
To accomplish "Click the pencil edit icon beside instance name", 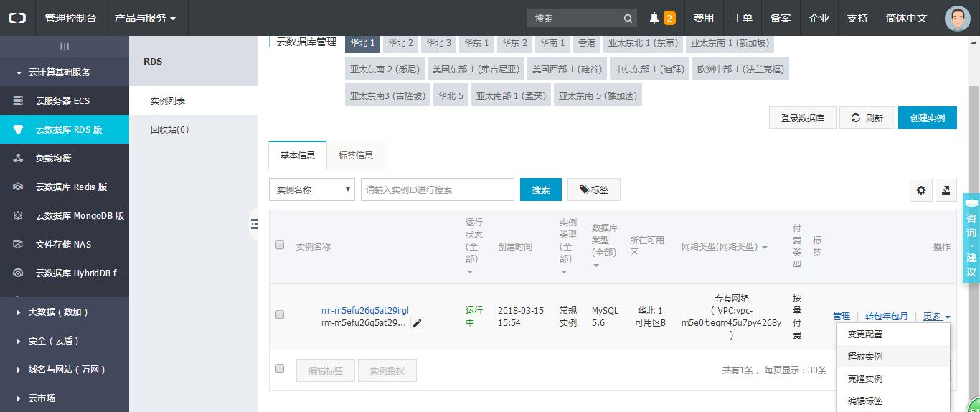I will coord(417,324).
